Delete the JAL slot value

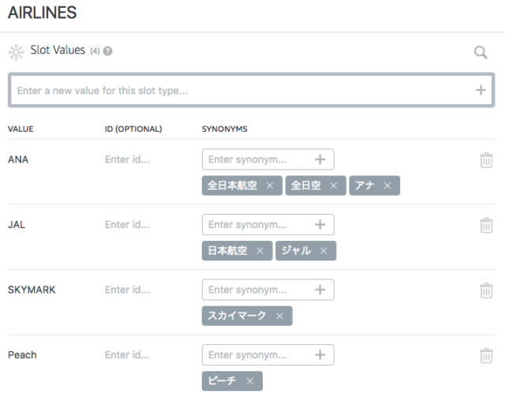(486, 225)
